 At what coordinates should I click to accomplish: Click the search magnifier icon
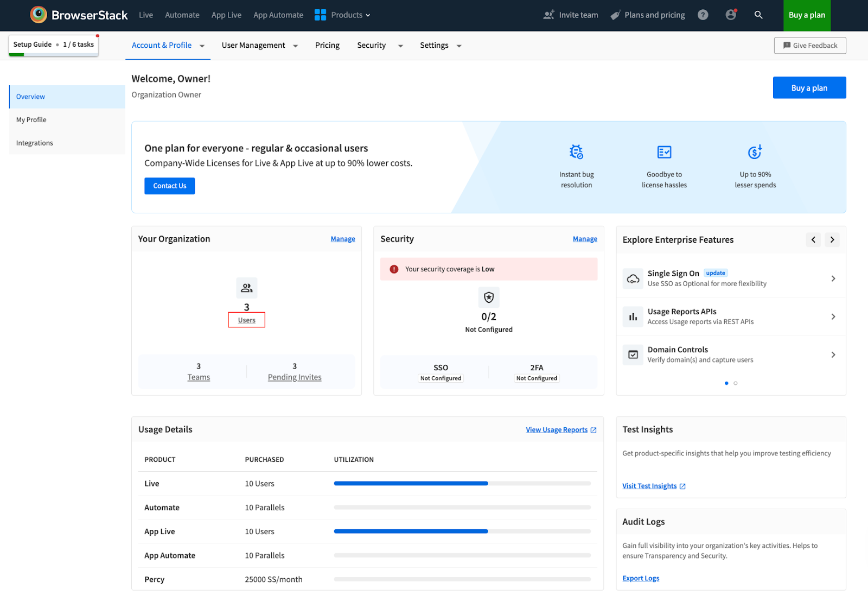758,15
